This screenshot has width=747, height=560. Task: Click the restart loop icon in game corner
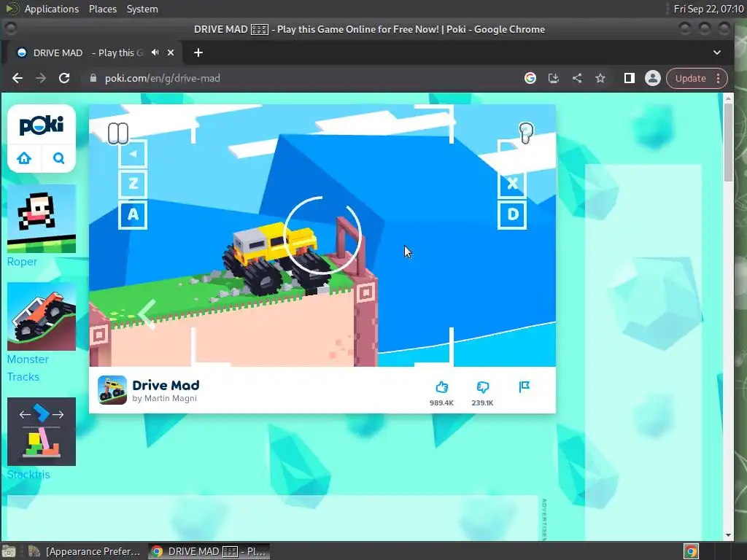tap(526, 133)
